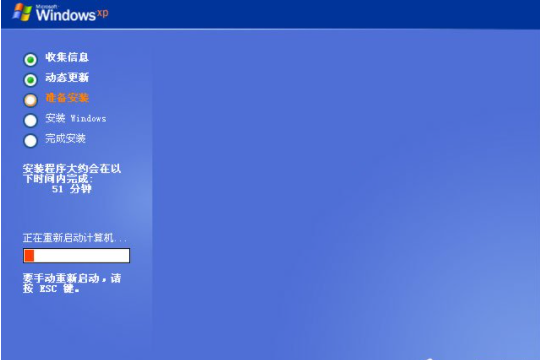The image size is (540, 360).
Task: Select the 安装 Windows step label
Action: tap(76, 118)
